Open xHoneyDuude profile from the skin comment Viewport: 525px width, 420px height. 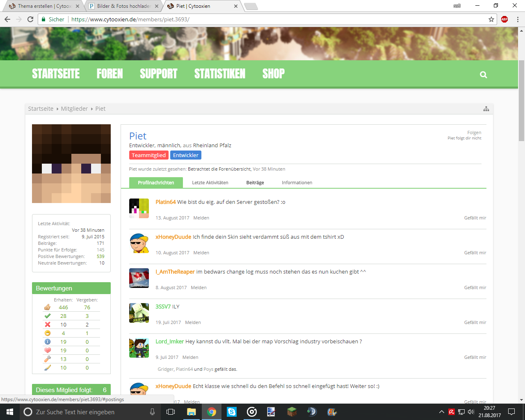[x=173, y=237]
